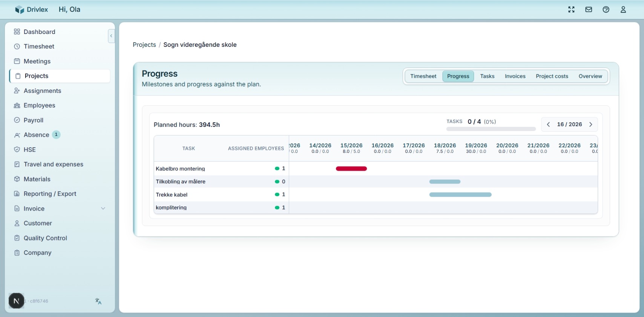The height and width of the screenshot is (317, 644).
Task: Click the Trekke kabel Gantt bar
Action: (460, 195)
